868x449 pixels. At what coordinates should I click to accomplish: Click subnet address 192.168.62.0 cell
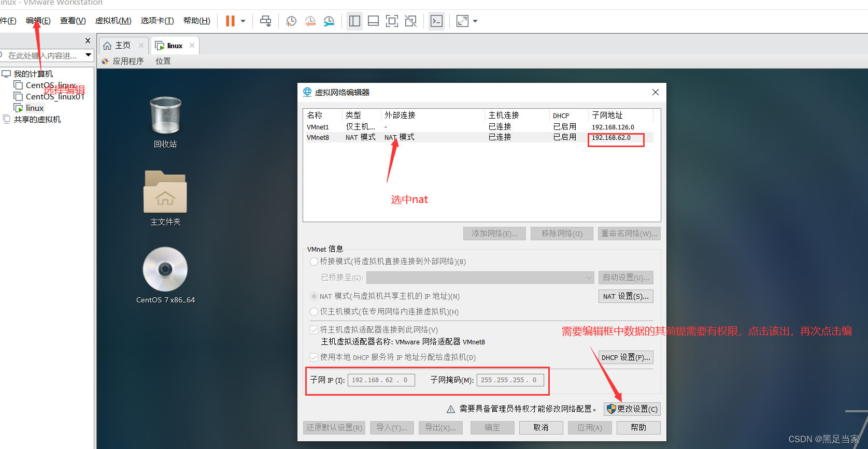point(611,138)
